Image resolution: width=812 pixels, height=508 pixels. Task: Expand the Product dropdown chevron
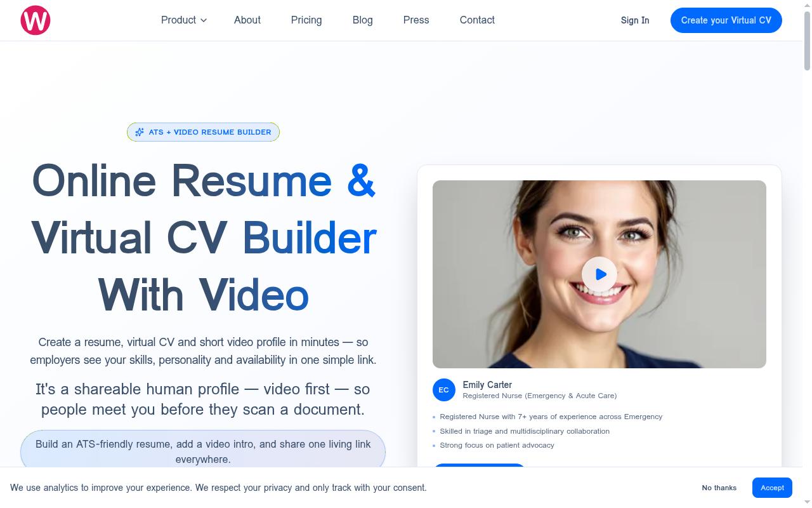tap(204, 20)
